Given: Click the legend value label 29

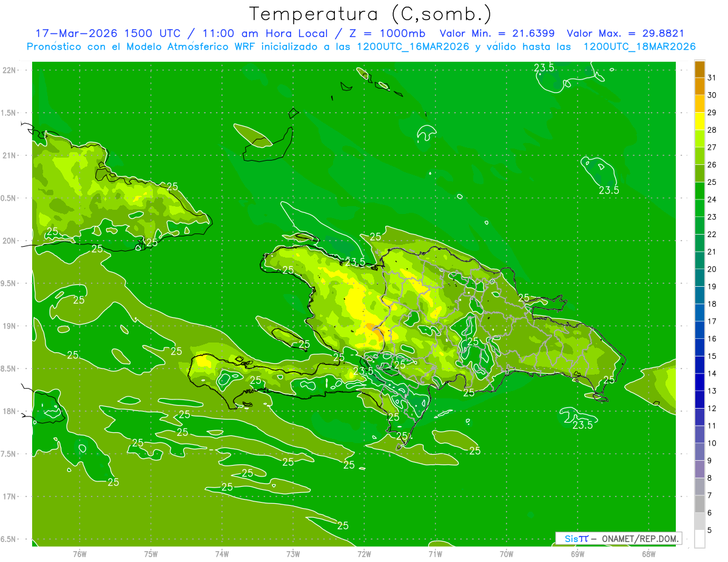Looking at the screenshot, I should [712, 112].
